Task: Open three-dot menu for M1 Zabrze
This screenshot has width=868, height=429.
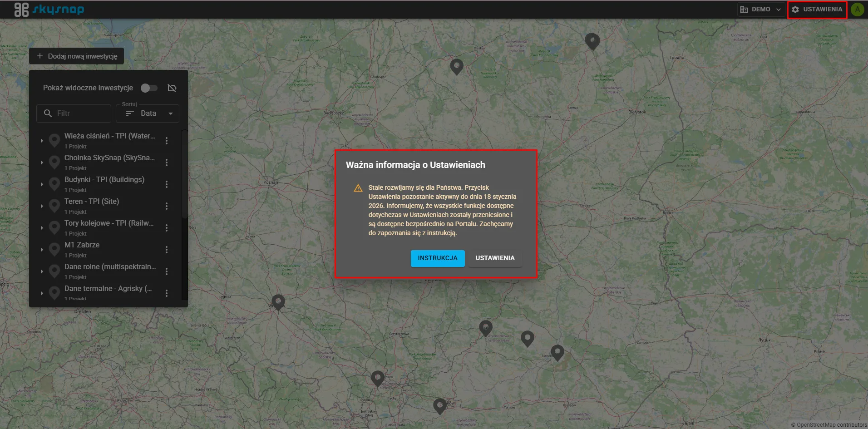Action: click(167, 250)
